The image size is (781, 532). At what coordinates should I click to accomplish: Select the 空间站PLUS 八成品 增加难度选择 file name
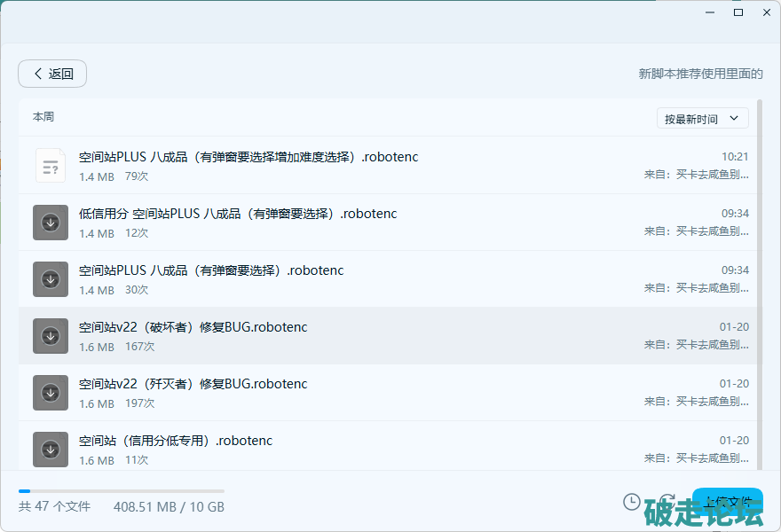point(248,157)
